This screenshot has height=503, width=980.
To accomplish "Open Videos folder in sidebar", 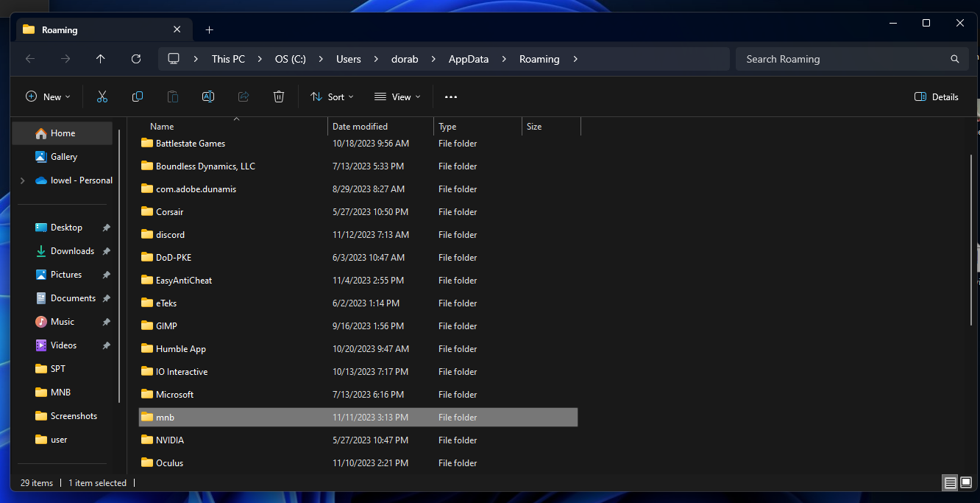I will (x=63, y=345).
